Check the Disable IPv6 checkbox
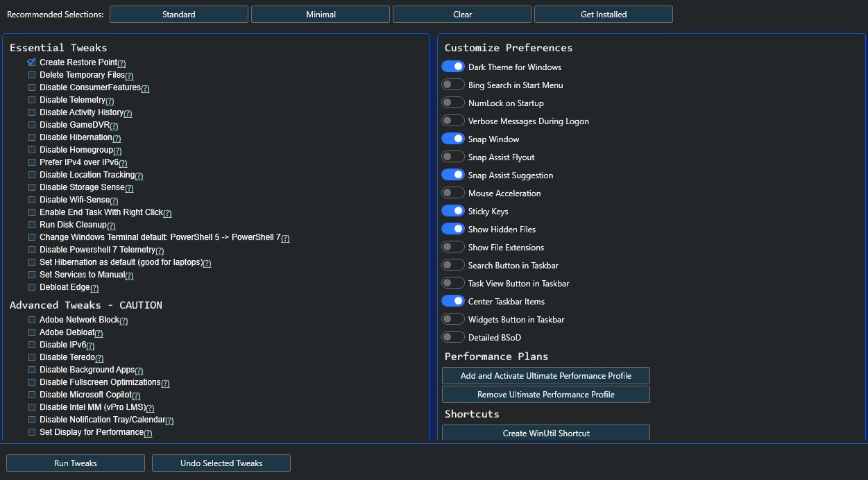 pos(32,345)
